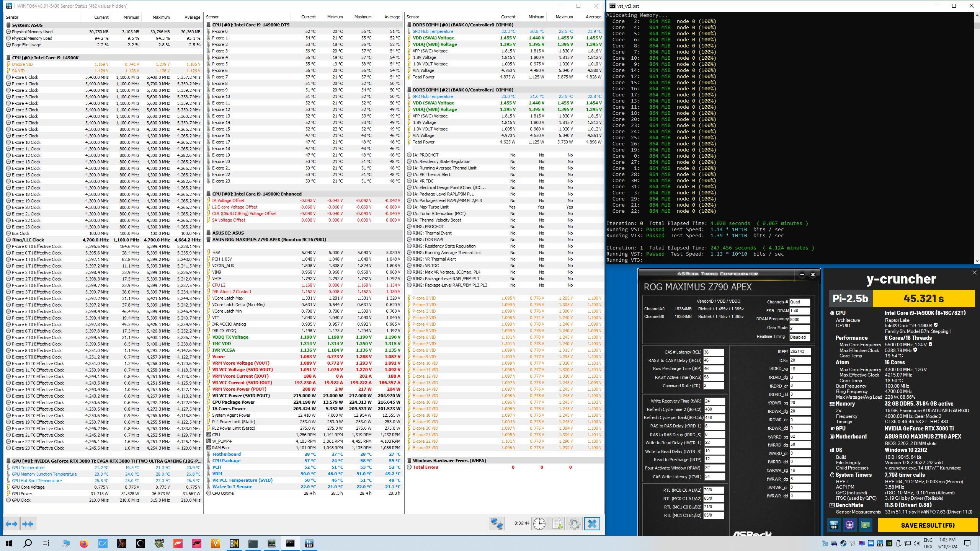Image resolution: width=980 pixels, height=551 pixels.
Task: Click the clock reset timer icon
Action: point(539,523)
